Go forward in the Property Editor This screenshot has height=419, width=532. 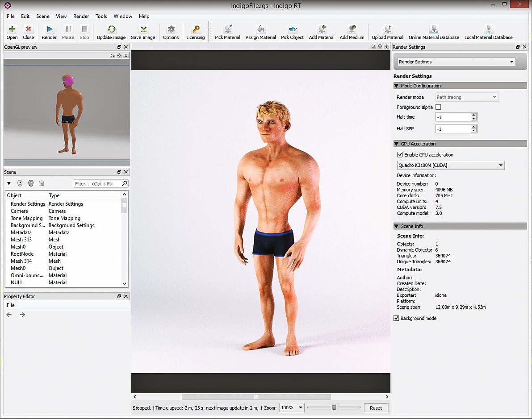pos(22,315)
